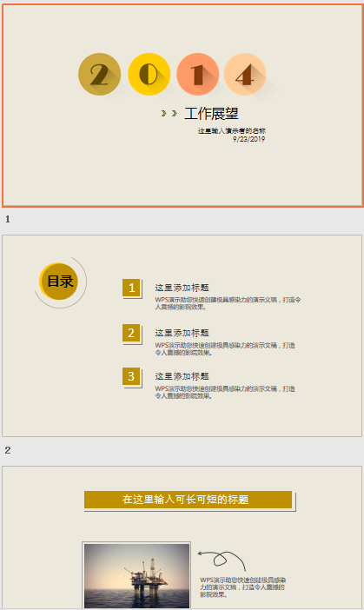364x610 pixels.
Task: Select the slide 1 thumbnail
Action: tap(182, 105)
